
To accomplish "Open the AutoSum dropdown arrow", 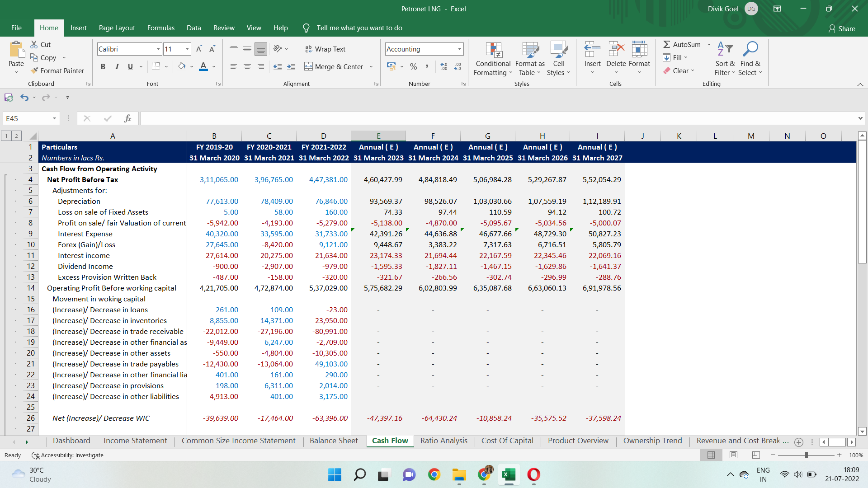I will tap(708, 44).
